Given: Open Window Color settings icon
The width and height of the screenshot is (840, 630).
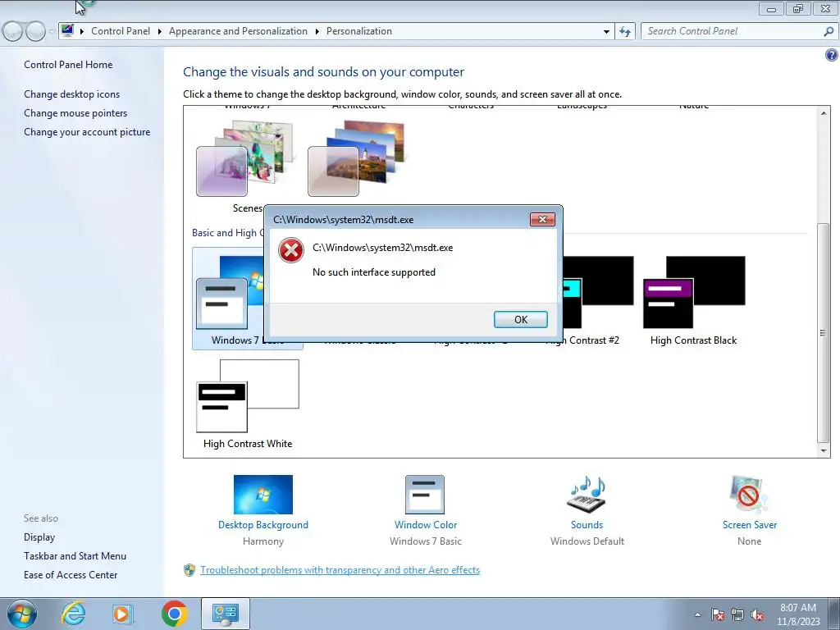Looking at the screenshot, I should (425, 495).
